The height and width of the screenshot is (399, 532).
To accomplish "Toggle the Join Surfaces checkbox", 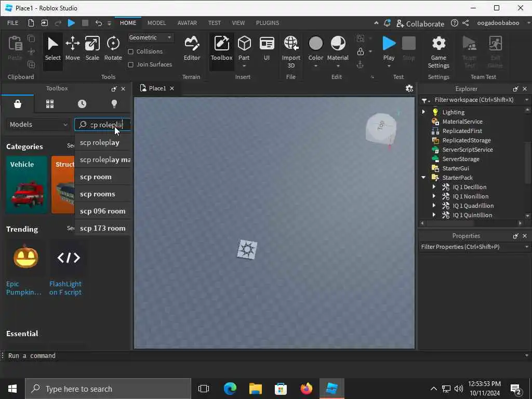I will [x=130, y=64].
